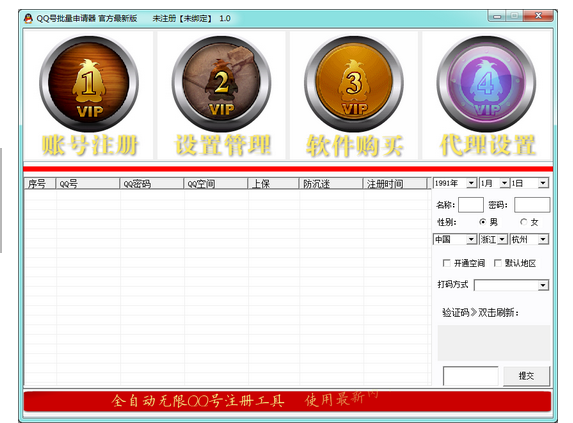
Task: Enable the 默认地区 checkbox
Action: point(497,263)
